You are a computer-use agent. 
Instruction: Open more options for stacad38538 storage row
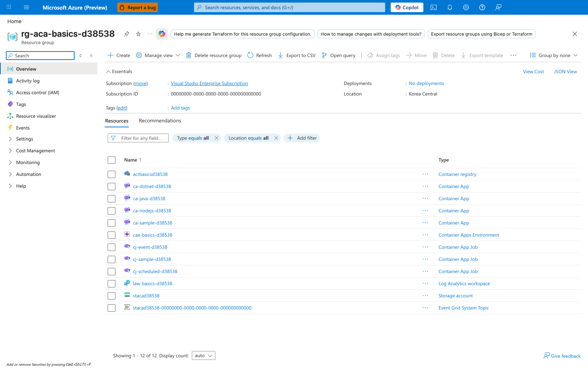click(425, 296)
